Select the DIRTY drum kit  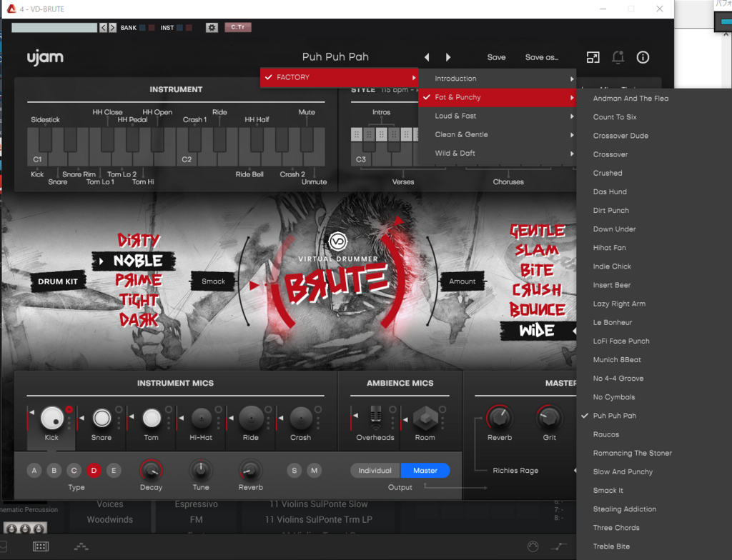tap(139, 240)
